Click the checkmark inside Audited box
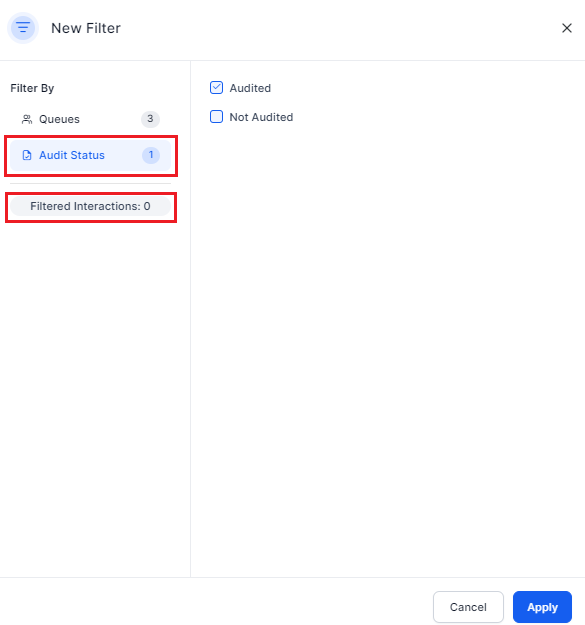This screenshot has width=585, height=625. (x=216, y=87)
